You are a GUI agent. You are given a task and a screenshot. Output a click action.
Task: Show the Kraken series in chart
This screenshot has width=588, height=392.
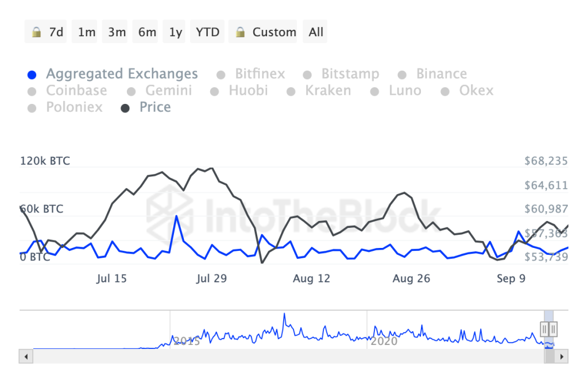(328, 91)
